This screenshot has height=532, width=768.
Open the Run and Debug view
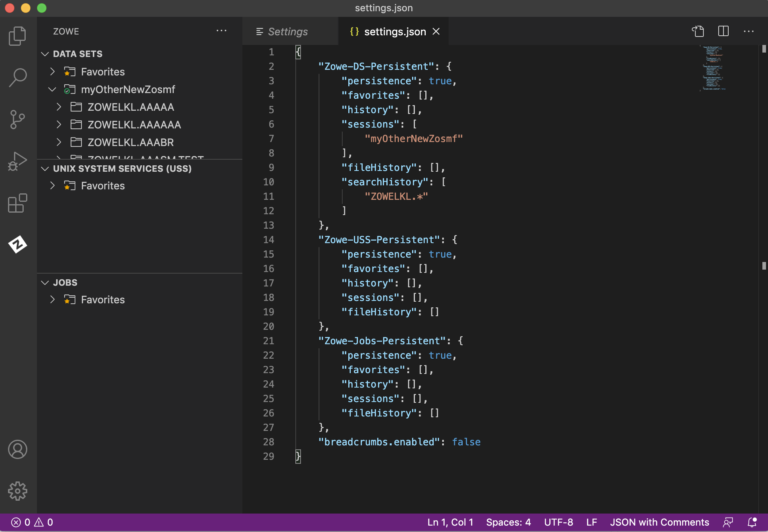[x=17, y=161]
